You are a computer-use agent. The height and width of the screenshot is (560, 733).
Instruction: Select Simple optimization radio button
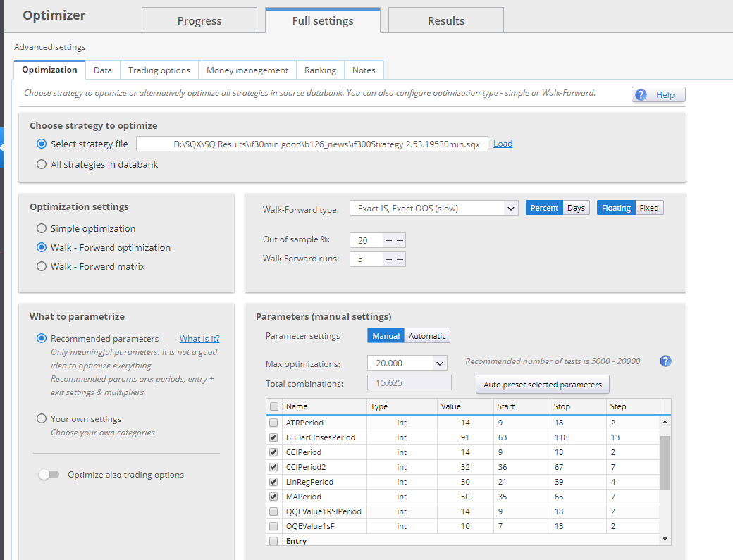42,228
